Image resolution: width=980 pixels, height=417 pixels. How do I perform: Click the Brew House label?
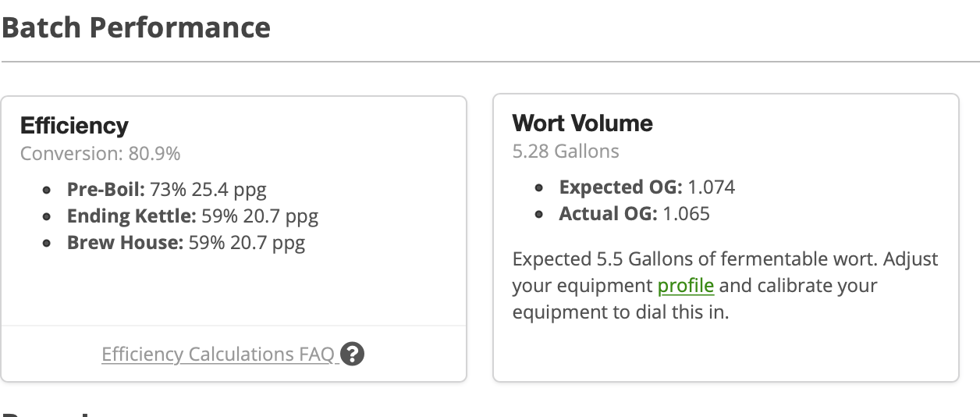(x=126, y=243)
